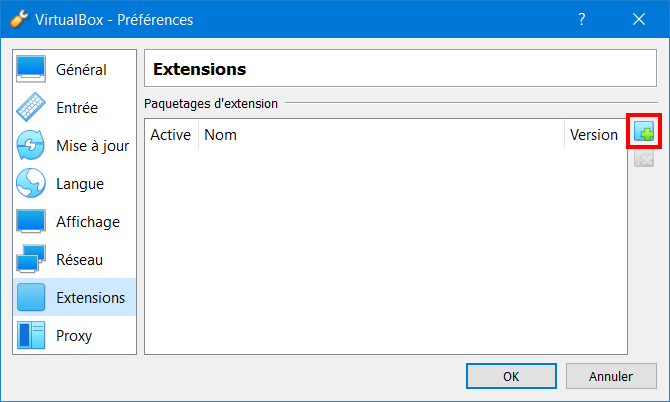Confirm preferences with the OK button
Viewport: 670px width, 402px height.
click(511, 376)
